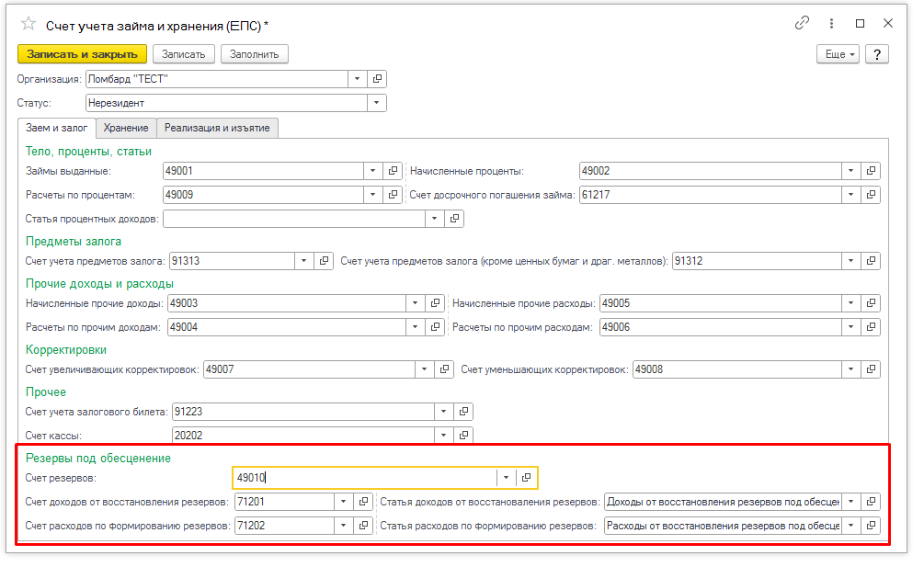
Task: Click open icon beside Счет резервов field
Action: [x=526, y=478]
